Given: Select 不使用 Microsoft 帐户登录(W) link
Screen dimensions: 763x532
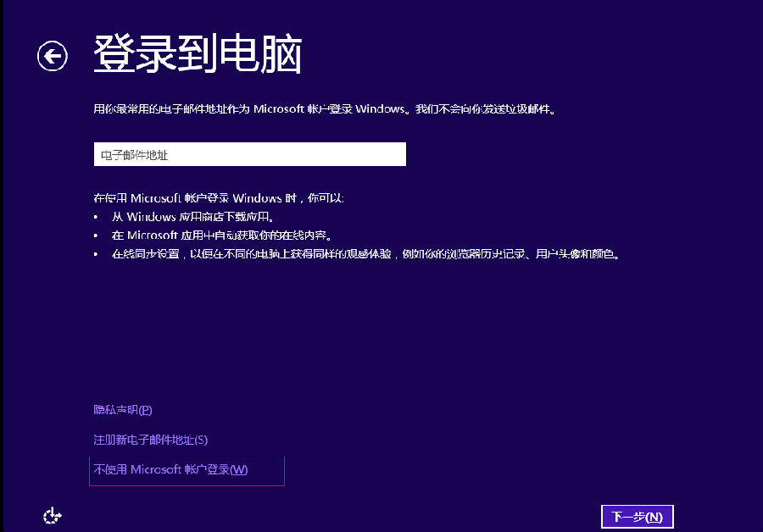Looking at the screenshot, I should (x=170, y=469).
